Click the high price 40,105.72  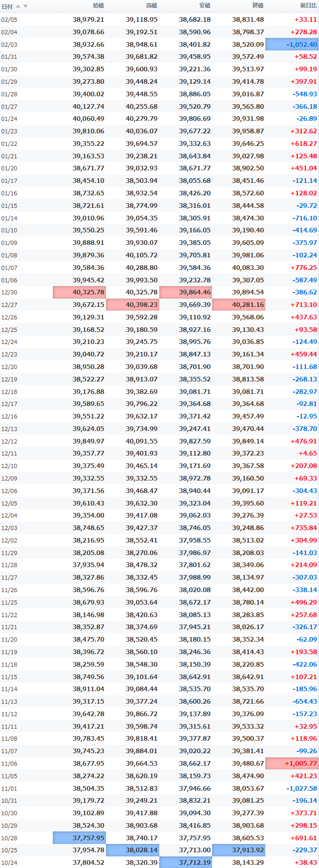[x=142, y=255]
